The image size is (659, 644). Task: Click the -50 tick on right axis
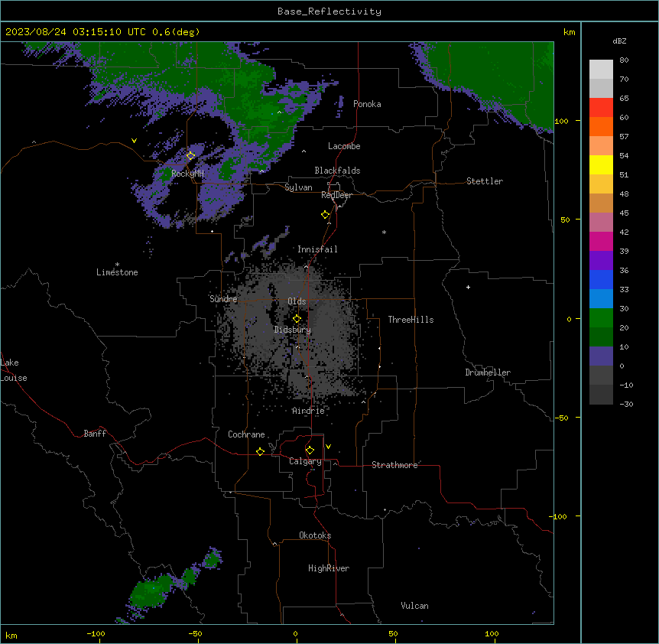[561, 418]
